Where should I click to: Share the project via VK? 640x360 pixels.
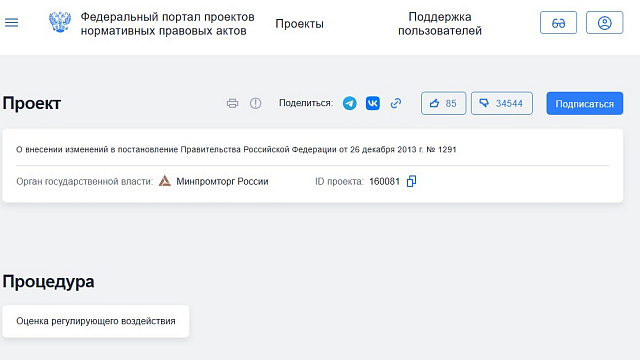coord(373,103)
